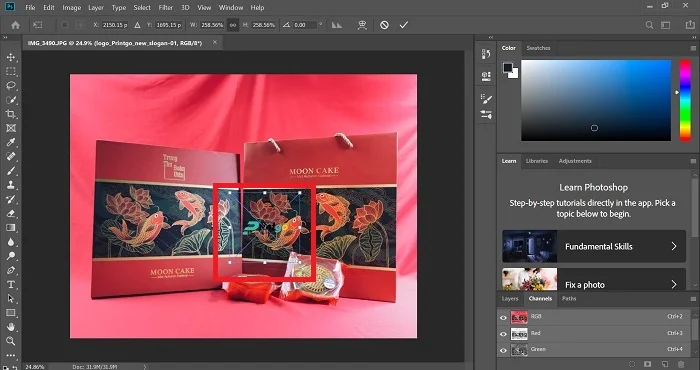The height and width of the screenshot is (370, 700).
Task: Click the foreground color swatch
Action: (508, 67)
